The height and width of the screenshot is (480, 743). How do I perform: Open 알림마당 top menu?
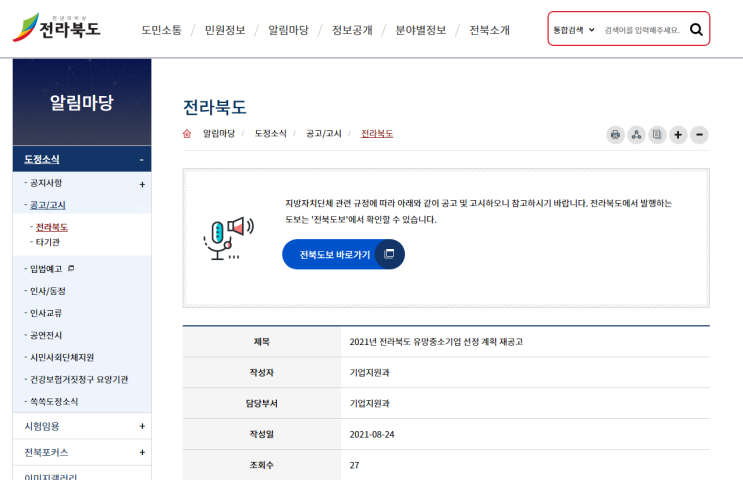pyautogui.click(x=288, y=30)
